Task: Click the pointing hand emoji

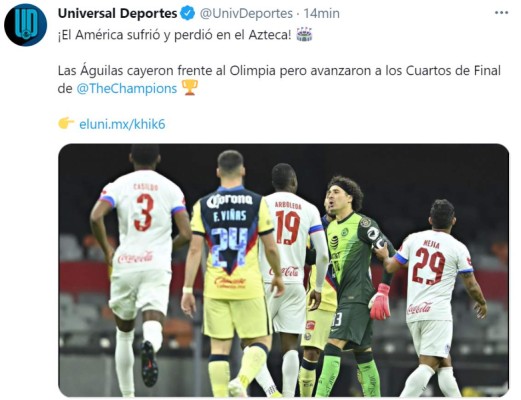Action: click(x=66, y=123)
